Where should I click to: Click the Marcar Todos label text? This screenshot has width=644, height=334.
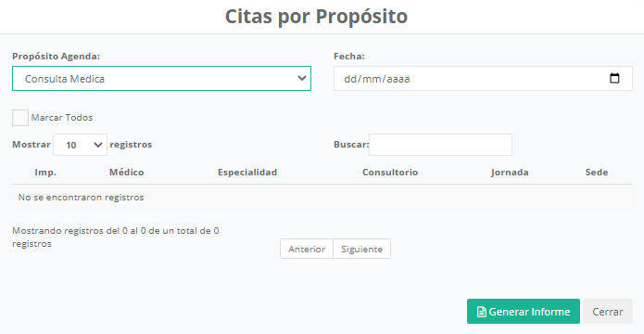[x=62, y=118]
